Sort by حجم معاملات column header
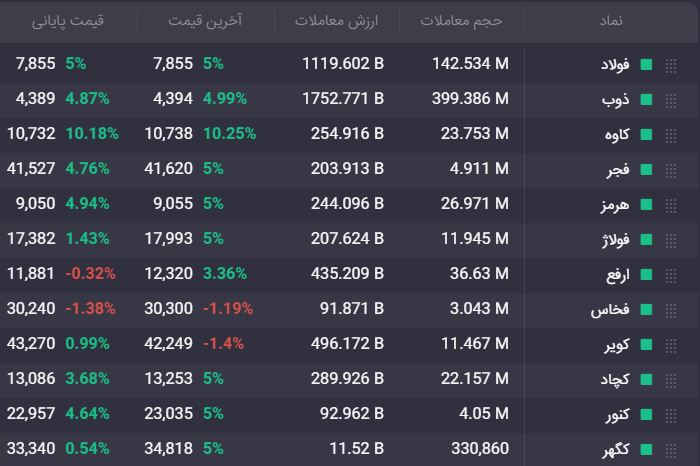The width and height of the screenshot is (700, 466). point(461,21)
